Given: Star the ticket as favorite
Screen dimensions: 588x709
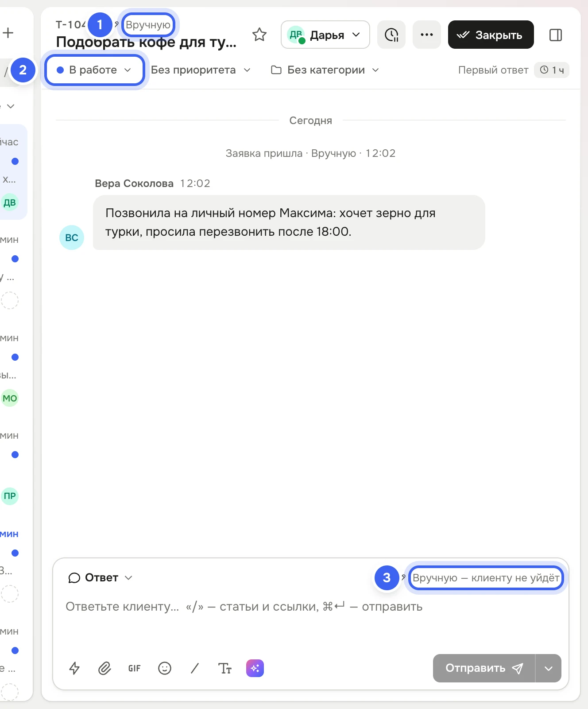Looking at the screenshot, I should [259, 35].
